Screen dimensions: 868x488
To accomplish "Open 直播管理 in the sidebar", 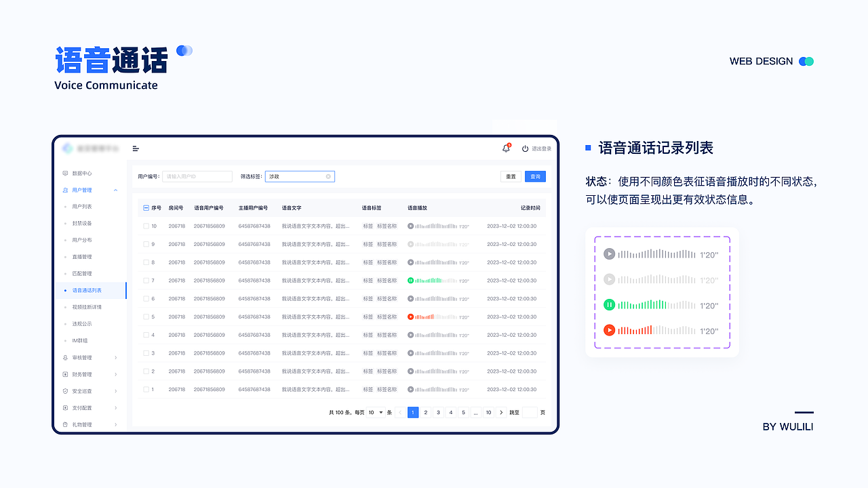I will point(82,257).
